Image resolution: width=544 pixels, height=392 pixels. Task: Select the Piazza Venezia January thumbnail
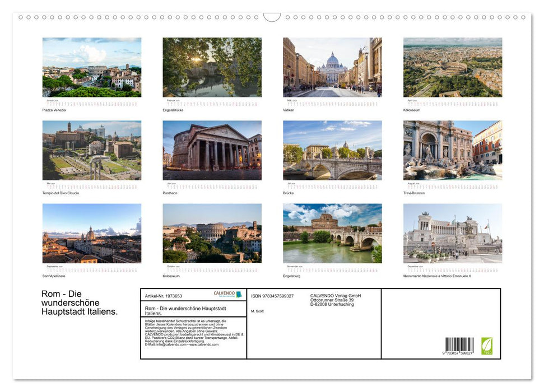91,67
